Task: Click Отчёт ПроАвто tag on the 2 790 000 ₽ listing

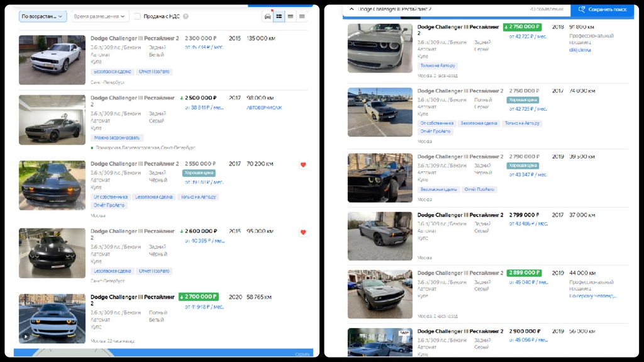Action: 479,189
